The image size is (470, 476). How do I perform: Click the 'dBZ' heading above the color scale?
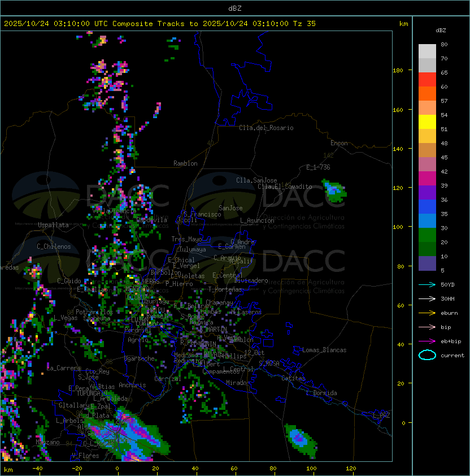(441, 31)
